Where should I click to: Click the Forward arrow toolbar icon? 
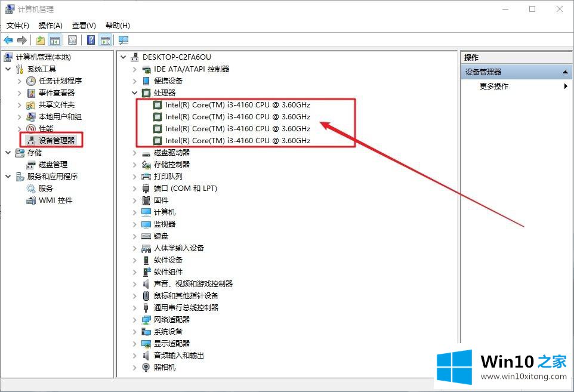pos(22,40)
